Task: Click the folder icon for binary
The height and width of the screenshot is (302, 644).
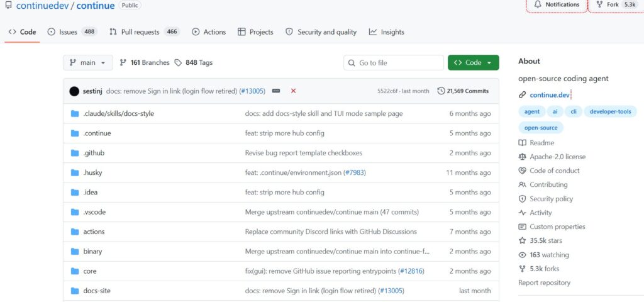Action: tap(75, 252)
